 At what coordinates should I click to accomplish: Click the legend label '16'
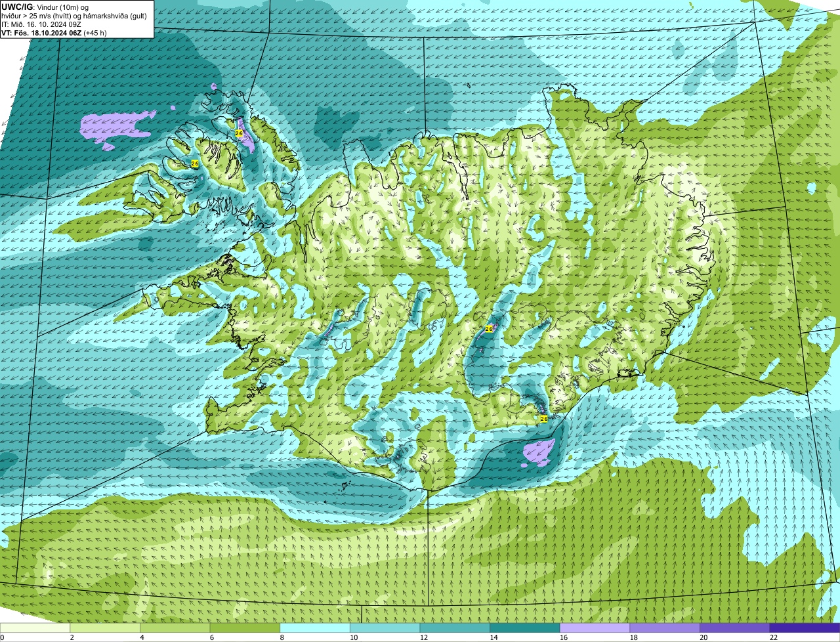(x=563, y=637)
